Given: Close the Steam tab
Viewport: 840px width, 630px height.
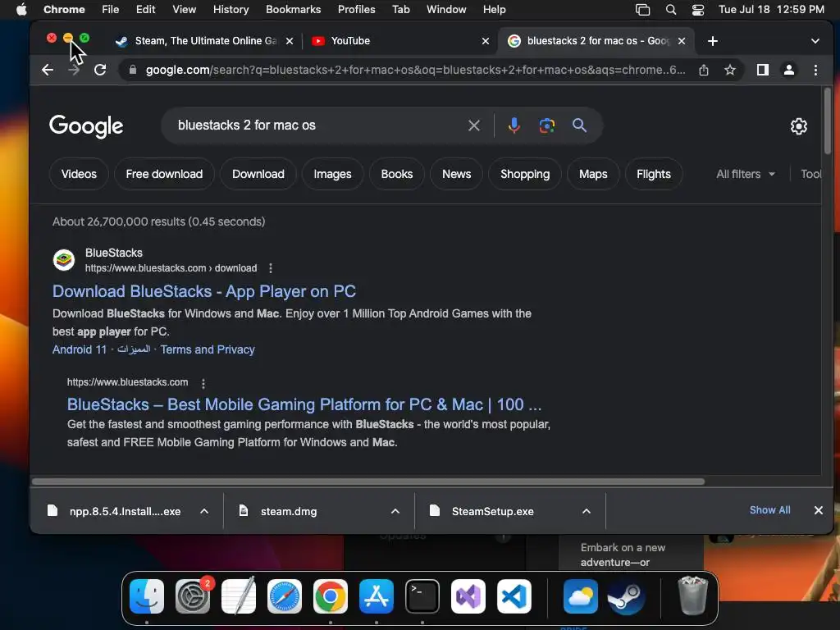Looking at the screenshot, I should click(x=290, y=41).
